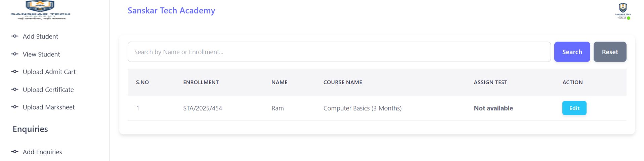Click the icon beside View Student
This screenshot has width=644, height=161.
pyautogui.click(x=15, y=54)
